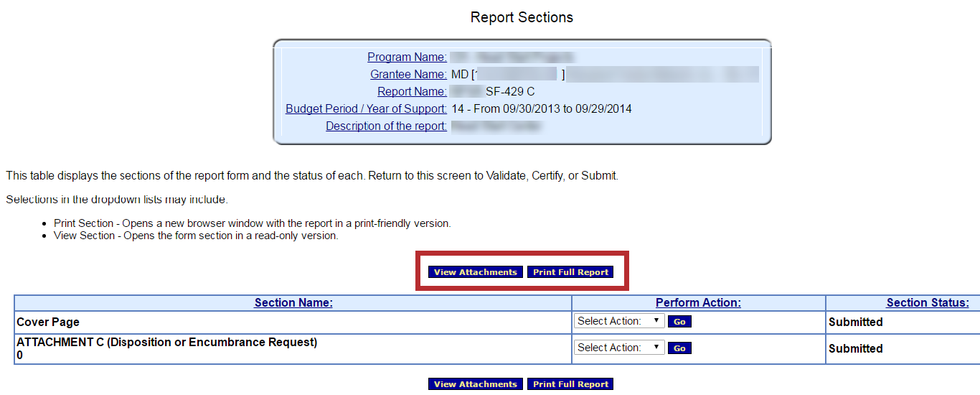
Task: Open the Grantee Name link
Action: [408, 75]
